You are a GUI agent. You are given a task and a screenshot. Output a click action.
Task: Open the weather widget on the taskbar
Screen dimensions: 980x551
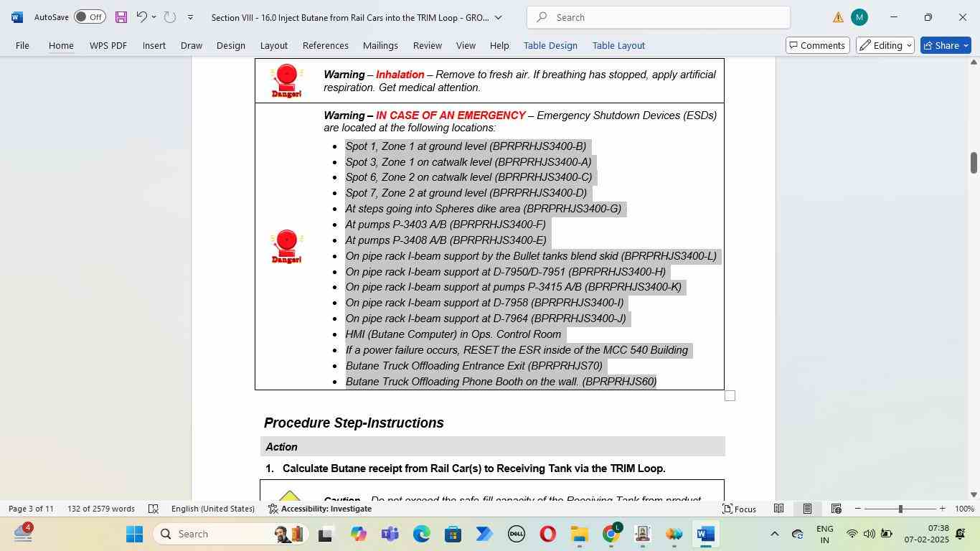click(x=23, y=533)
